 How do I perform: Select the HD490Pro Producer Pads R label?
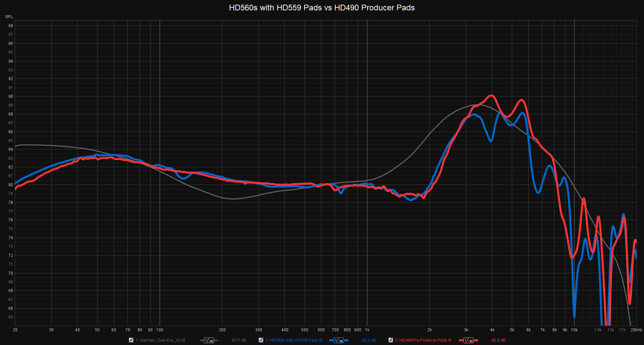click(423, 340)
